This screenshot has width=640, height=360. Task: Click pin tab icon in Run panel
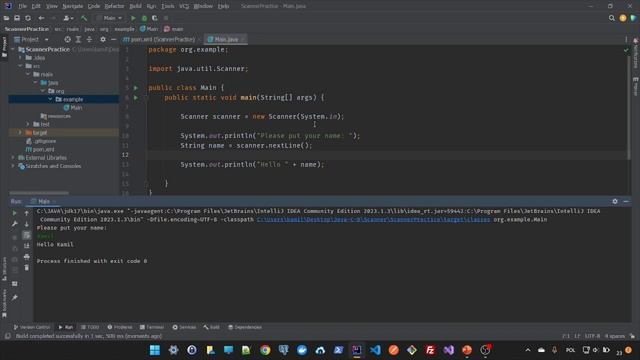point(15,298)
